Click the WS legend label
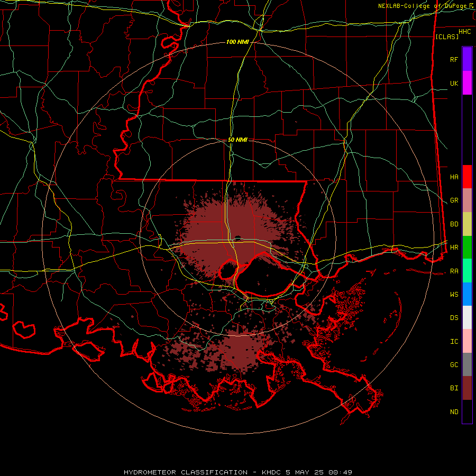 [x=454, y=294]
